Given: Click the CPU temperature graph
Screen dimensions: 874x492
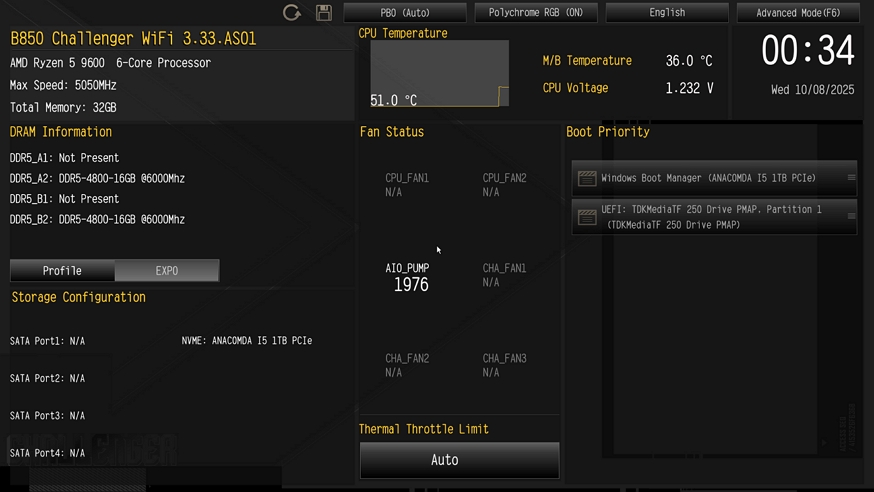Looking at the screenshot, I should [x=439, y=74].
